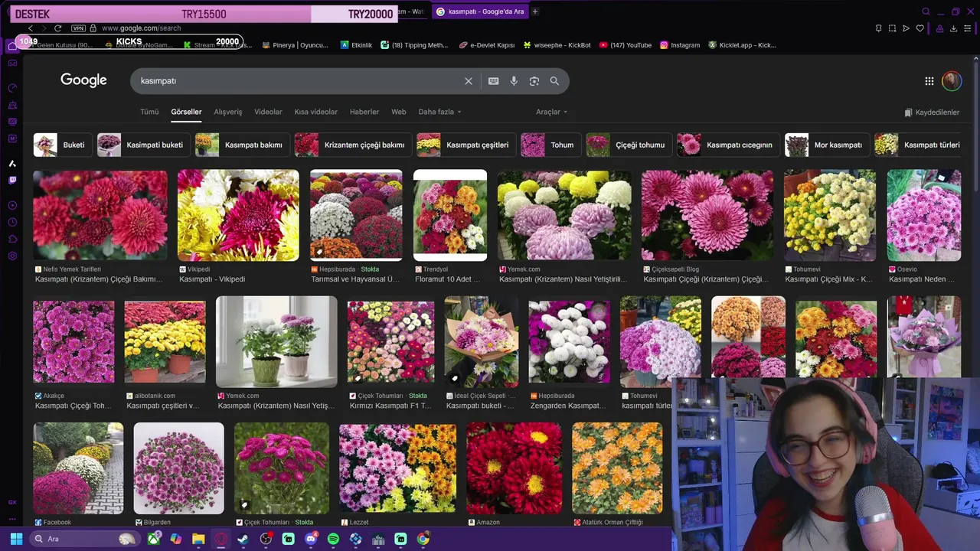Filter by the Kasımpatı bakımı chip

[x=243, y=145]
